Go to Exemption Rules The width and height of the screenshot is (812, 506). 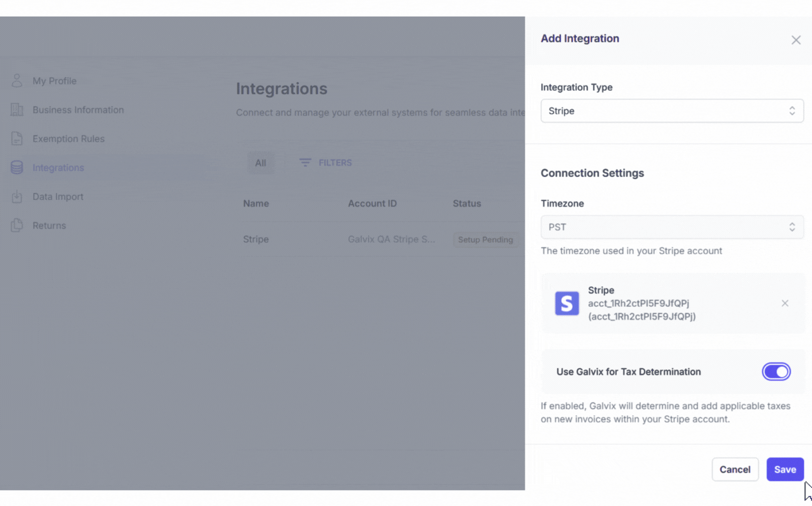click(x=68, y=139)
